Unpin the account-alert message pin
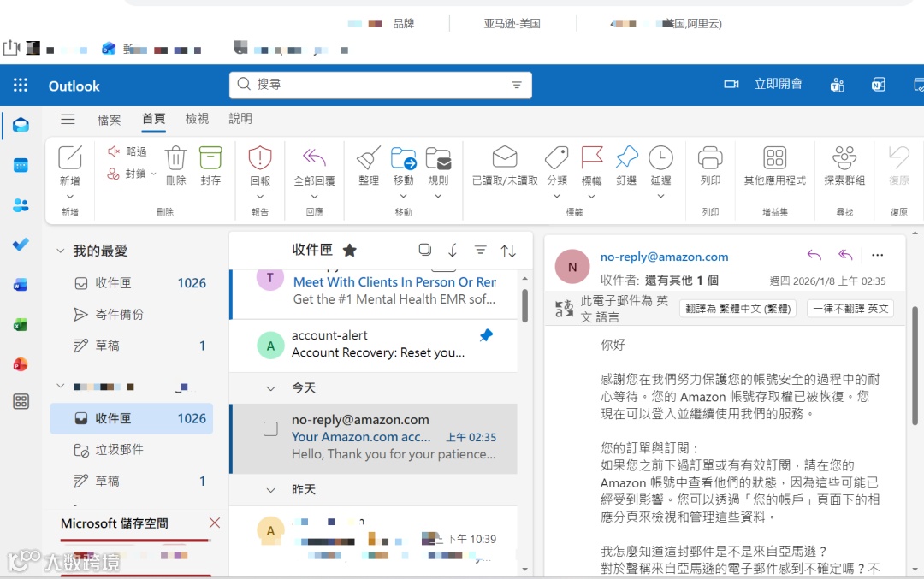This screenshot has height=579, width=924. click(x=486, y=335)
